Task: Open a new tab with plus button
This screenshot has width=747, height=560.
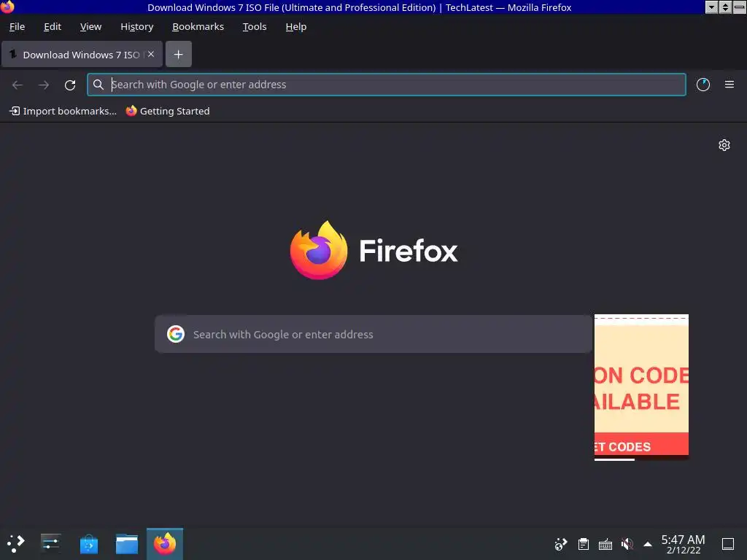Action: click(x=178, y=54)
